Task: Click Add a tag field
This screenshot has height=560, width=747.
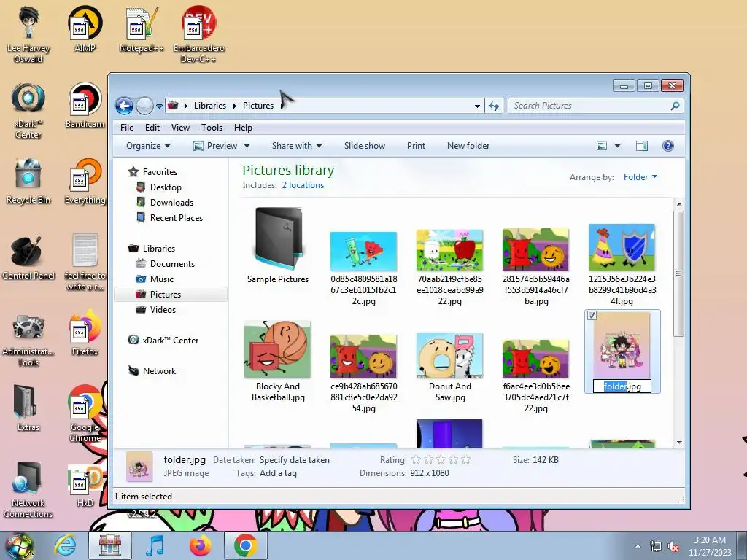Action: 278,473
